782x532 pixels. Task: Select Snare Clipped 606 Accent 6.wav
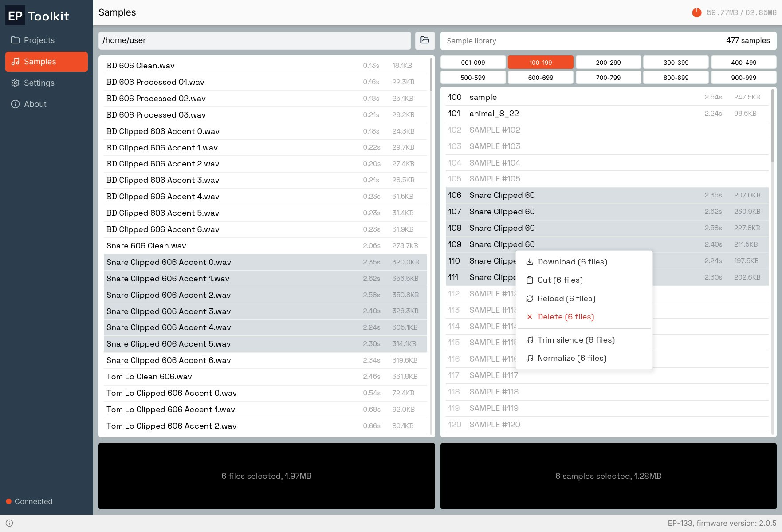point(265,360)
